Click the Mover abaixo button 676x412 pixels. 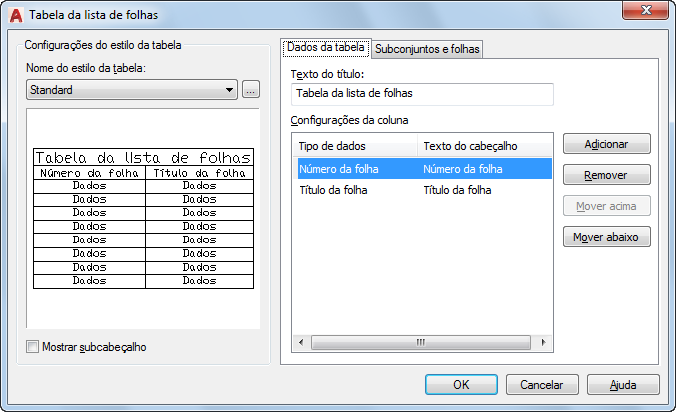click(x=607, y=237)
